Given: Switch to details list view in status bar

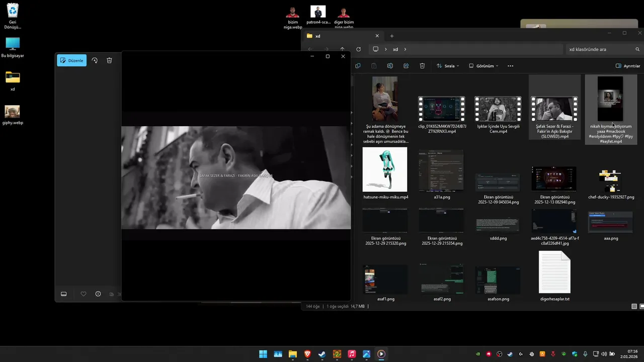Looking at the screenshot, I should click(634, 306).
